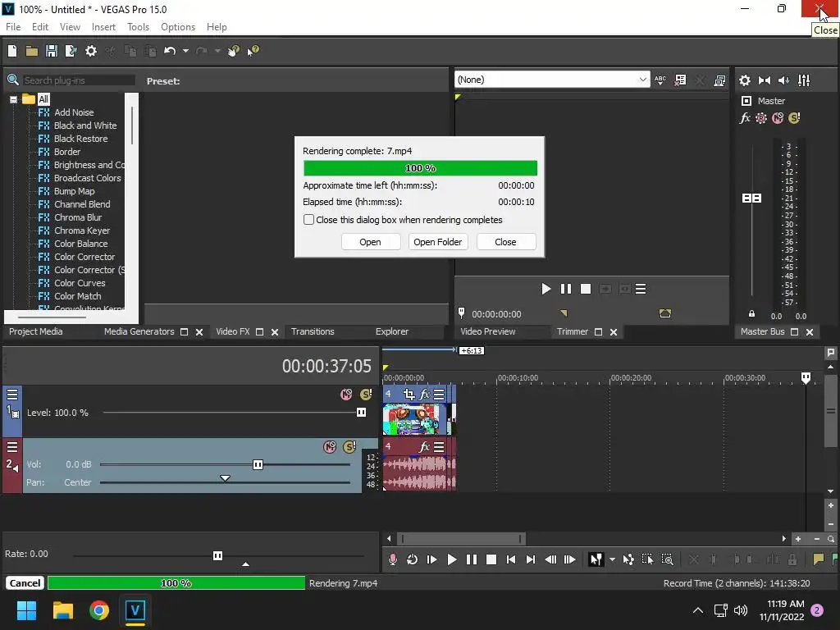Click the video track Level slider handle
The image size is (840, 630).
point(361,413)
